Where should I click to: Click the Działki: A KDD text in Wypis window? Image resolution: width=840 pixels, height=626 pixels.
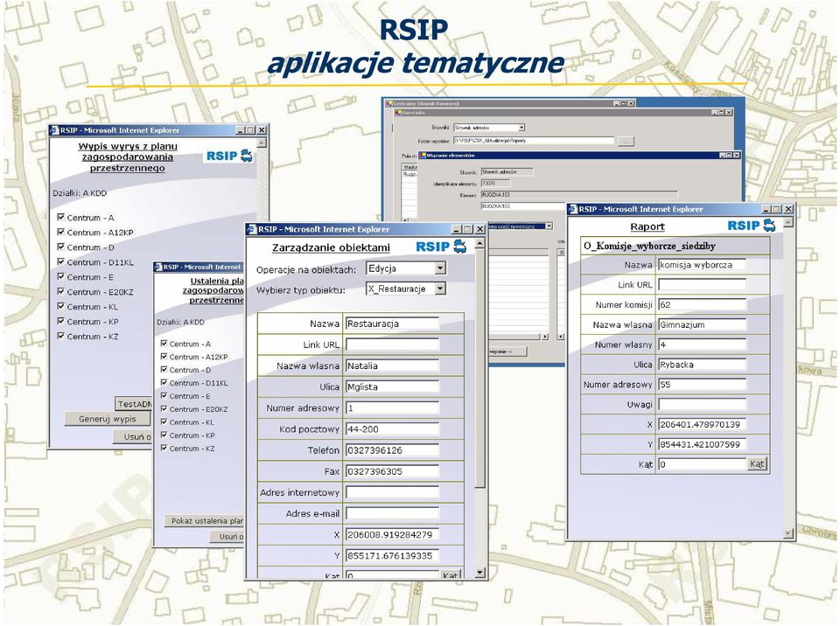tap(80, 192)
